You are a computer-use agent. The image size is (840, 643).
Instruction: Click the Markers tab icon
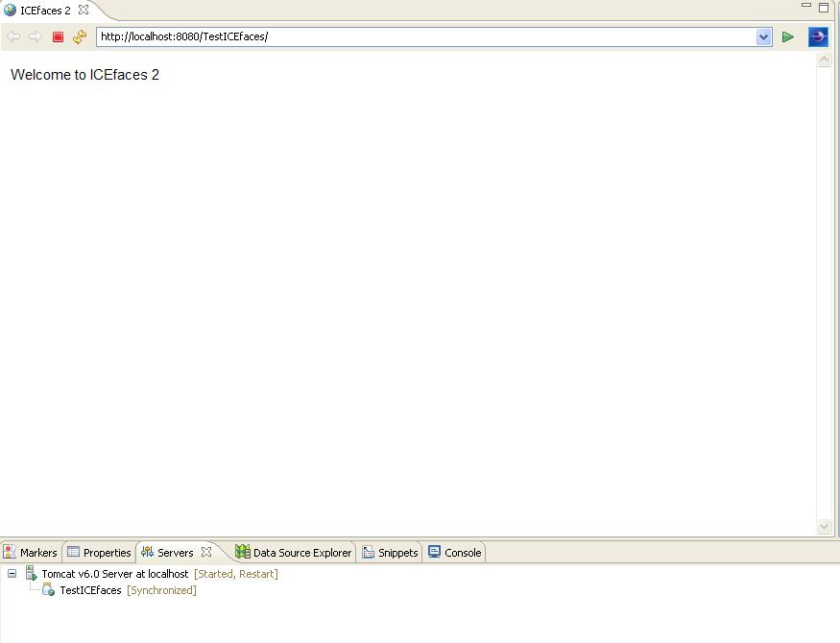10,552
